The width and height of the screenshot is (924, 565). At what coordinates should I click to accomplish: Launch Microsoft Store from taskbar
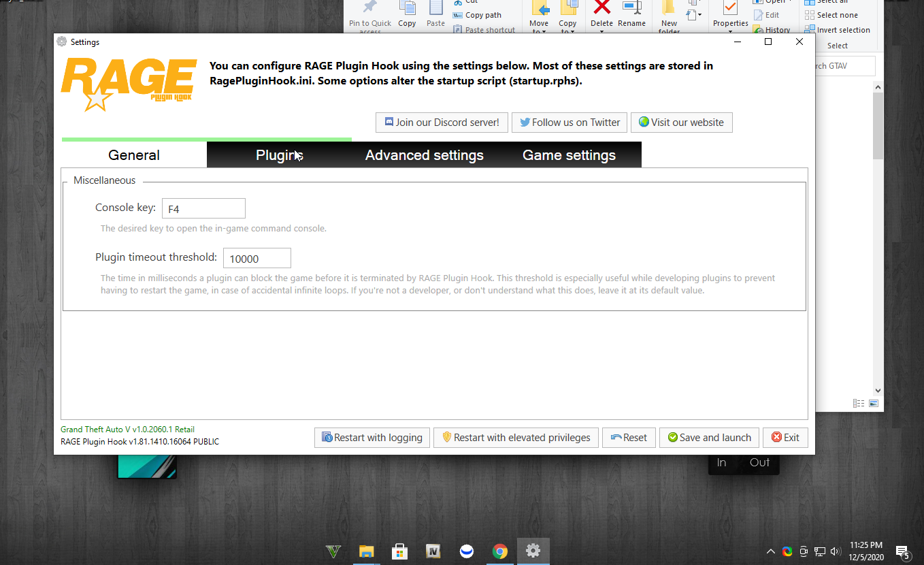point(399,551)
